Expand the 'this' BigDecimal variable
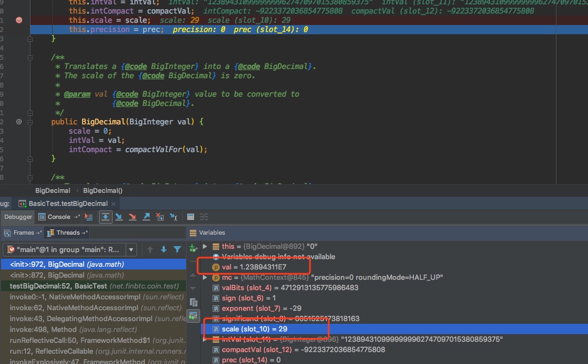Image resolution: width=588 pixels, height=364 pixels. [205, 247]
